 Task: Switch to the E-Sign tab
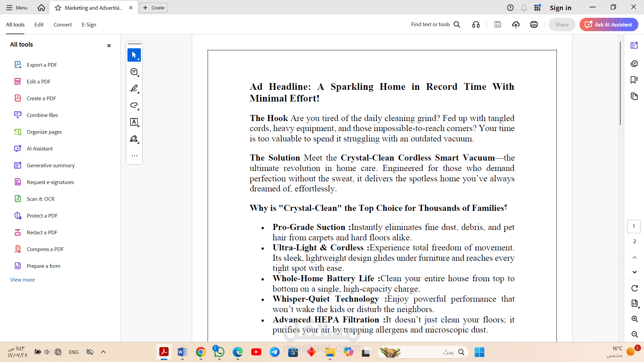click(89, 24)
